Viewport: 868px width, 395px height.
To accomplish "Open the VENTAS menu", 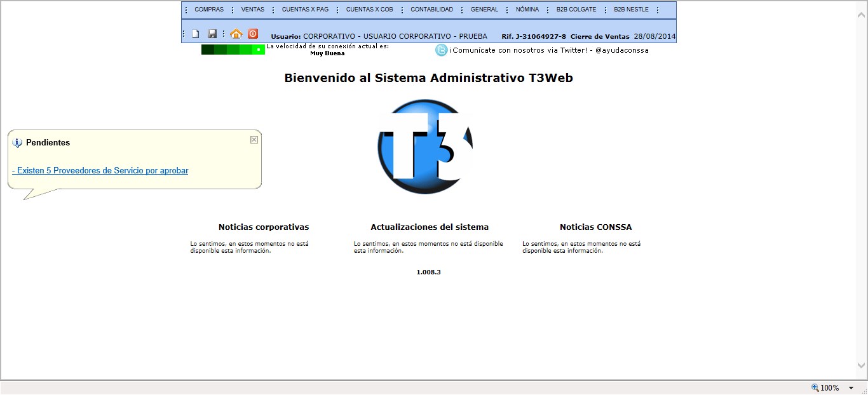I will click(x=252, y=10).
